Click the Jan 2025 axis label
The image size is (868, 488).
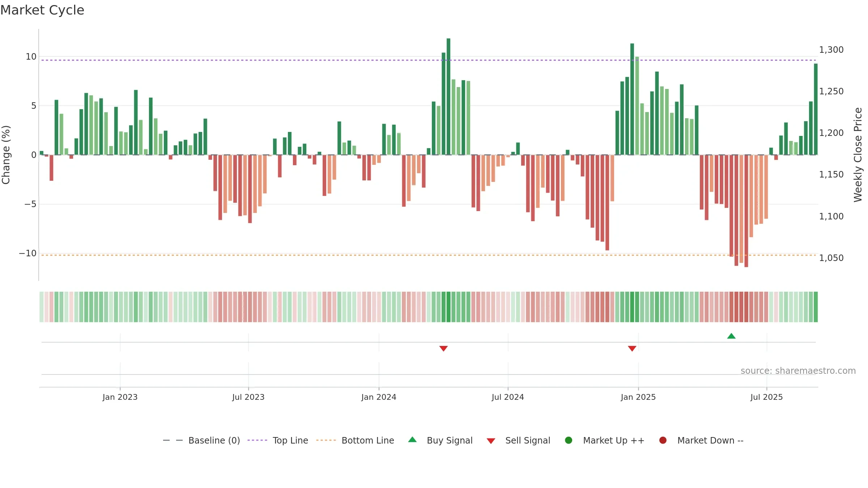coord(638,397)
